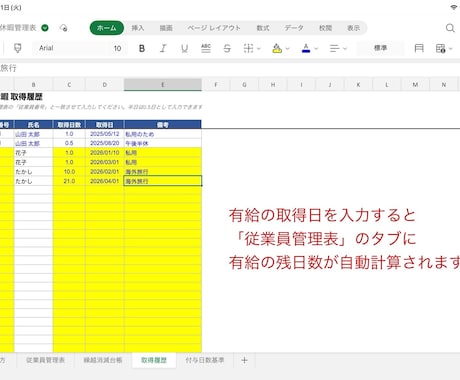Select column K header

[358, 85]
